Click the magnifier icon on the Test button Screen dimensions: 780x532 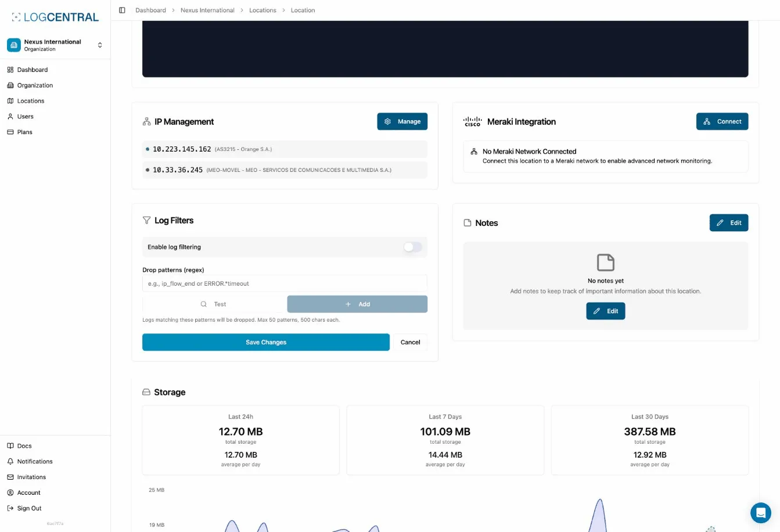[x=204, y=304]
